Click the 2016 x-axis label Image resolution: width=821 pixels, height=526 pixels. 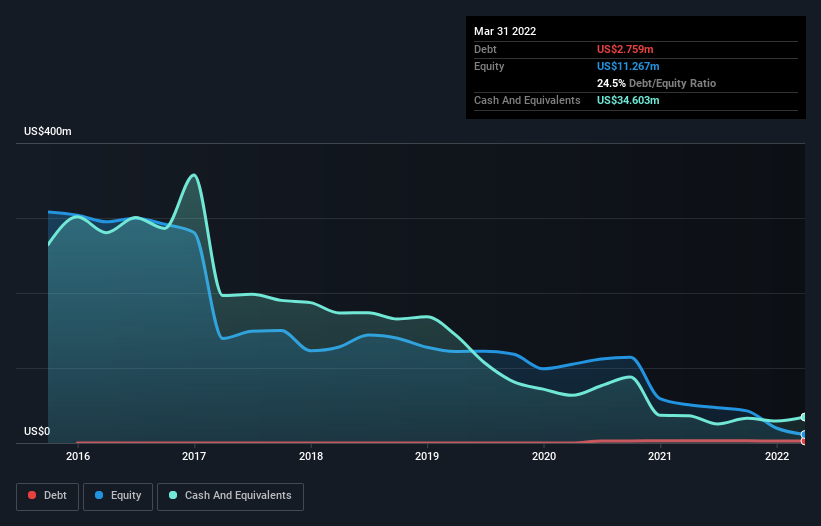coord(78,456)
